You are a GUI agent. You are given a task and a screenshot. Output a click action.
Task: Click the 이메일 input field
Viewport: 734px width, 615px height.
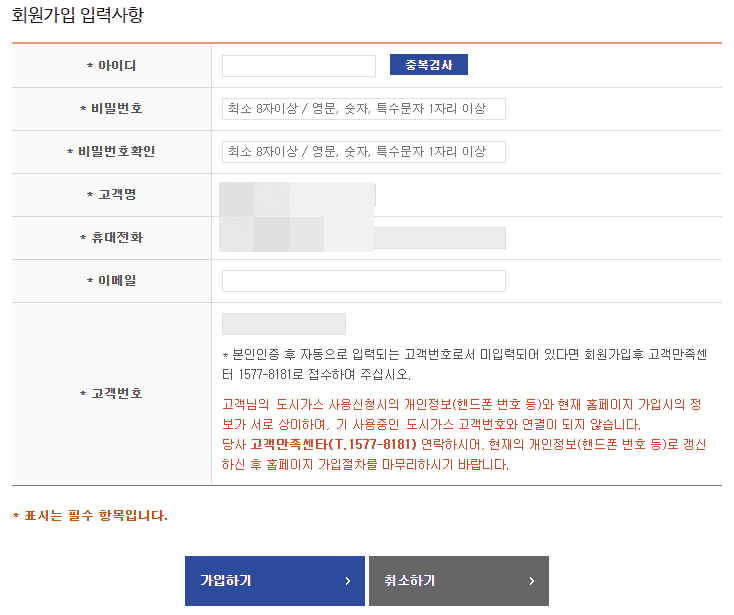point(364,281)
